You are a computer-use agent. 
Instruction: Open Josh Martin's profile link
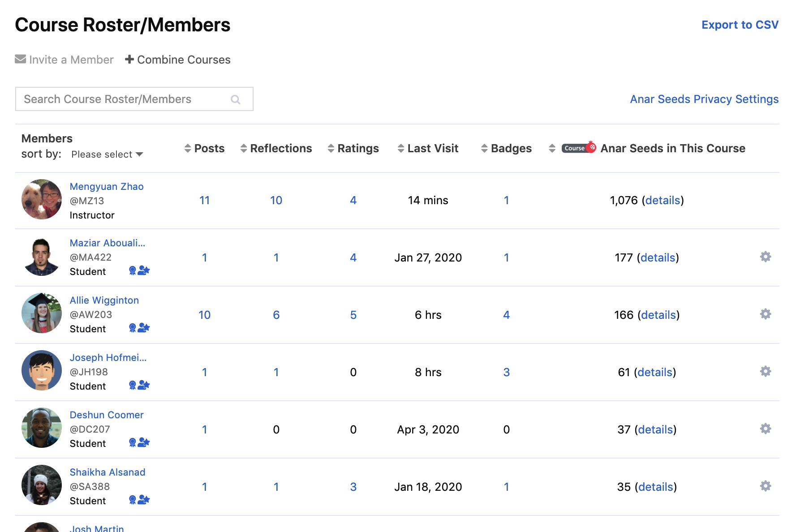coord(97,528)
